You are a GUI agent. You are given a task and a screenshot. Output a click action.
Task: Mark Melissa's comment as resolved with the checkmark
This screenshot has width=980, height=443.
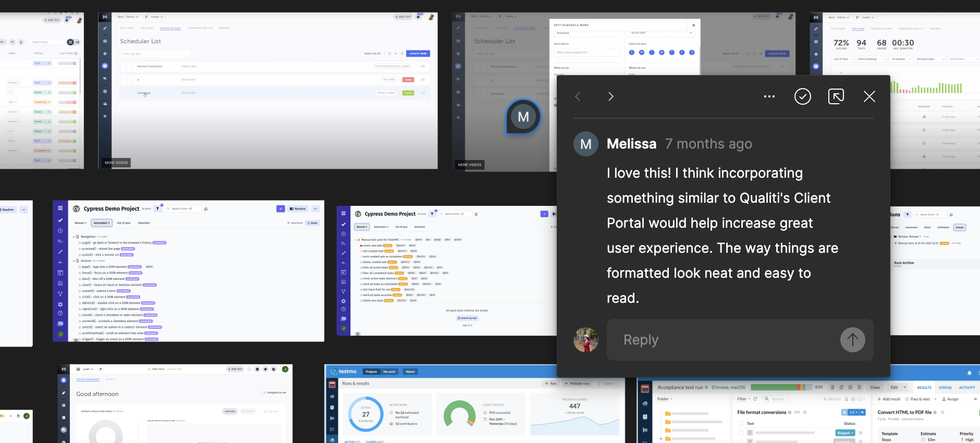click(x=803, y=96)
